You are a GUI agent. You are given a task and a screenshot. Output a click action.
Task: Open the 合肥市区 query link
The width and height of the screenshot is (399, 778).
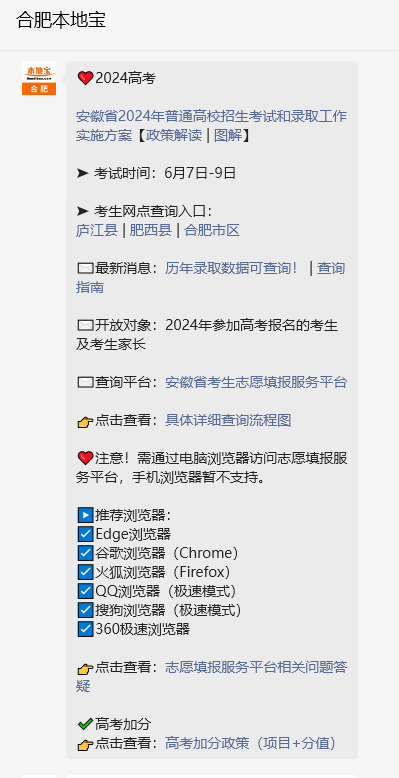click(x=212, y=231)
